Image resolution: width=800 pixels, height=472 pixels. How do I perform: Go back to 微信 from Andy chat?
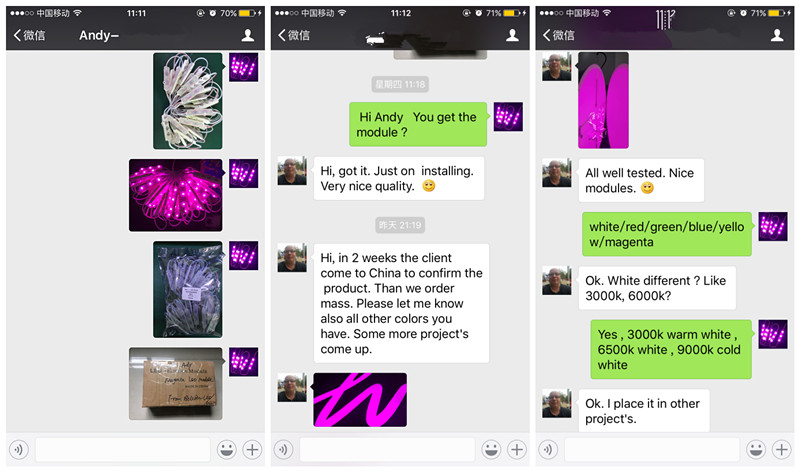point(30,35)
